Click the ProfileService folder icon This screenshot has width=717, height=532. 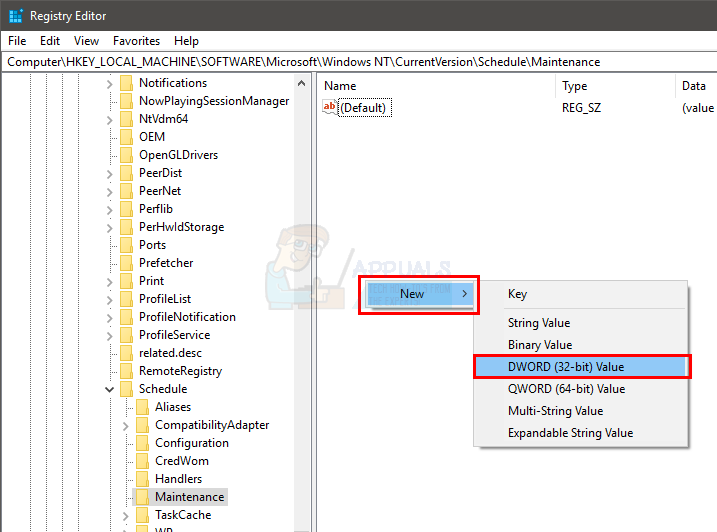coord(127,335)
